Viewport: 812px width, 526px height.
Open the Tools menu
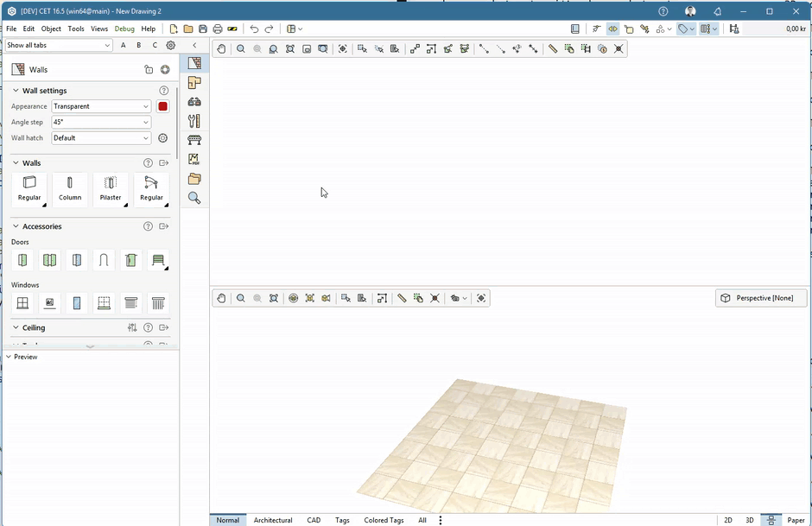tap(76, 29)
